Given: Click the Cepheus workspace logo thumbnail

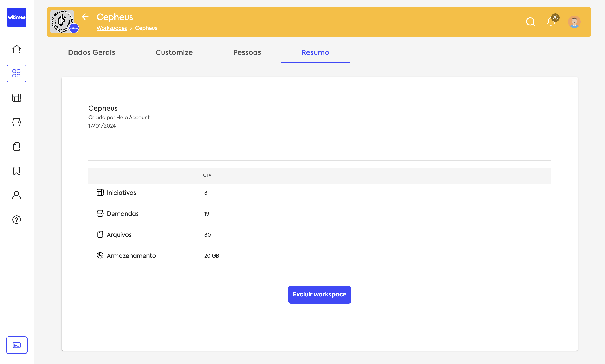Looking at the screenshot, I should coord(62,22).
